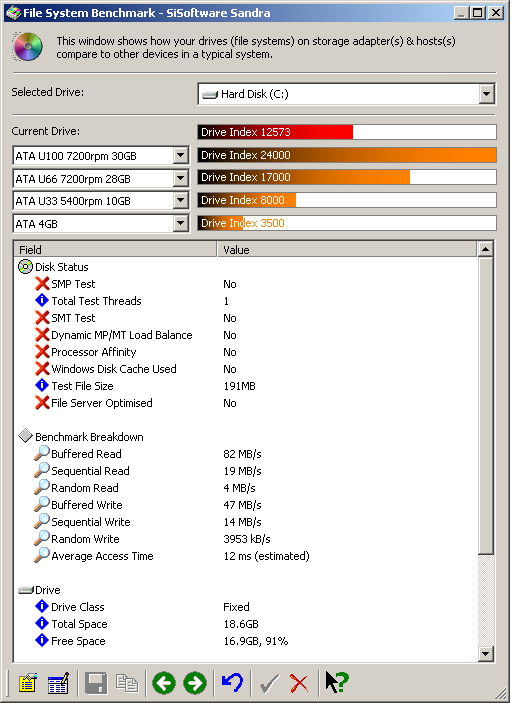
Task: Click the grey checkmark OK icon
Action: coord(269,683)
